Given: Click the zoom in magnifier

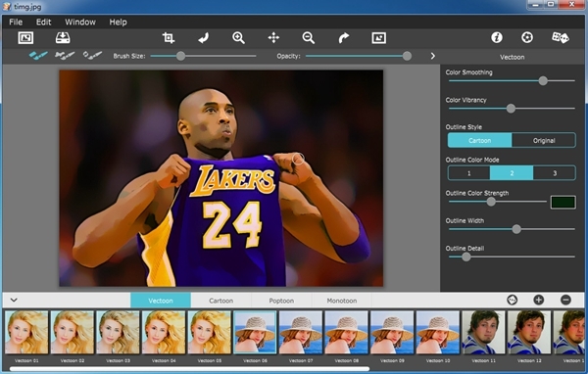Looking at the screenshot, I should [x=238, y=38].
